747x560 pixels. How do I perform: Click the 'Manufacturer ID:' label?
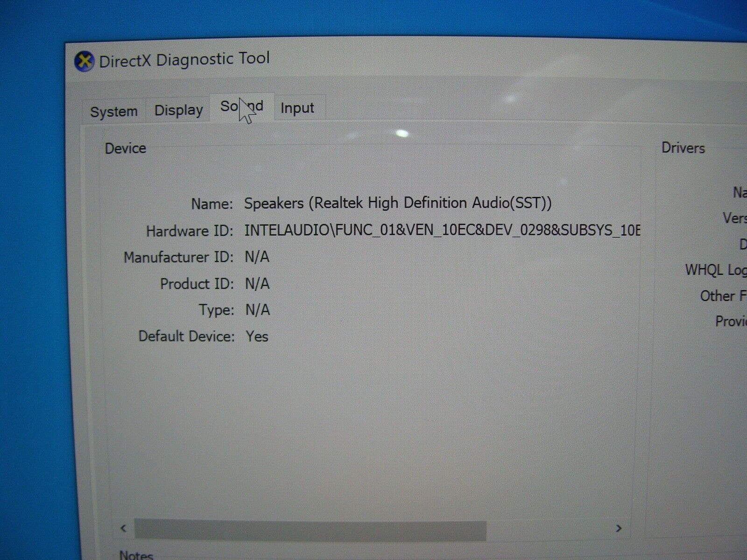tap(178, 257)
